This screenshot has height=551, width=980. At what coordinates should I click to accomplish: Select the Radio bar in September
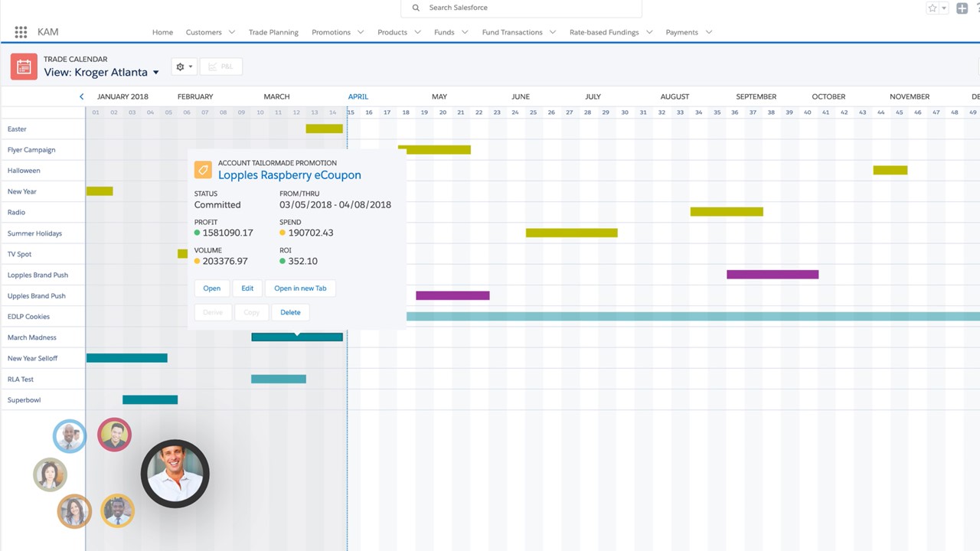[727, 212]
